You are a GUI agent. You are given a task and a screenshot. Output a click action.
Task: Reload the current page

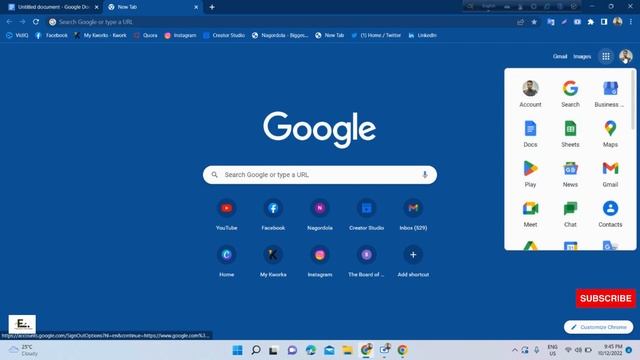(x=36, y=22)
